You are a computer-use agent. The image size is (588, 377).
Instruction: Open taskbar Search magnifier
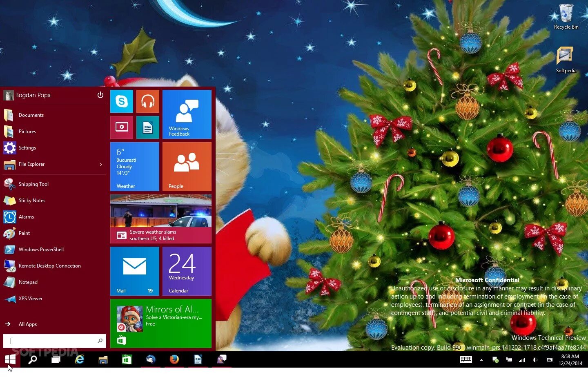click(33, 359)
